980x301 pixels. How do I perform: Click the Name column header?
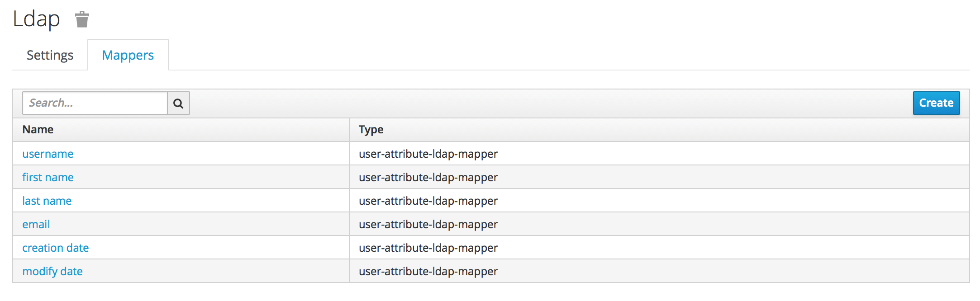point(38,130)
